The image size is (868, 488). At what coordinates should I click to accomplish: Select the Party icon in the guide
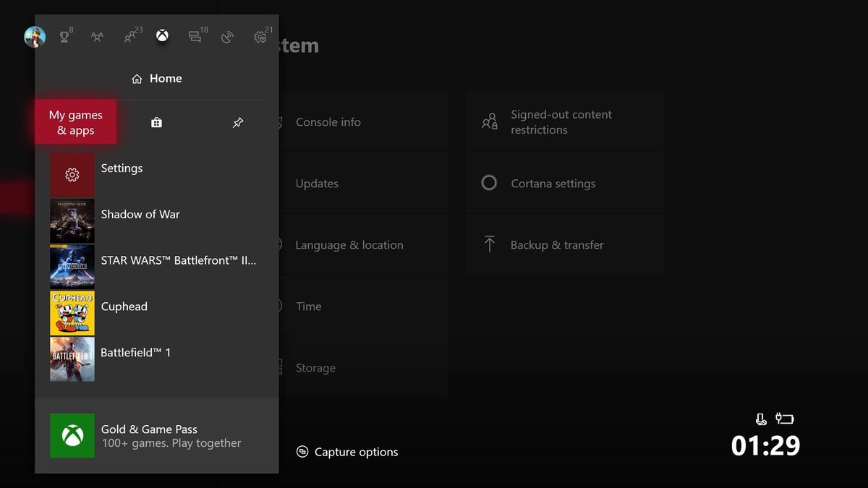coord(98,36)
